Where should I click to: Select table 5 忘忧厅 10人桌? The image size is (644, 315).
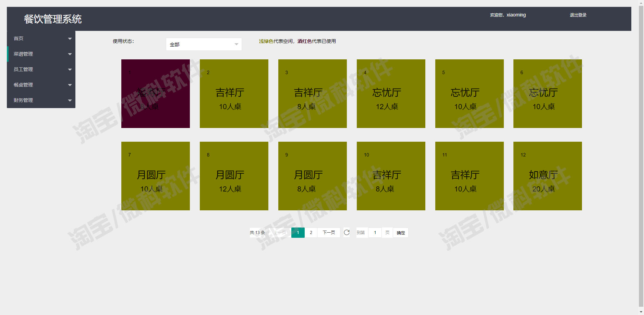click(470, 94)
